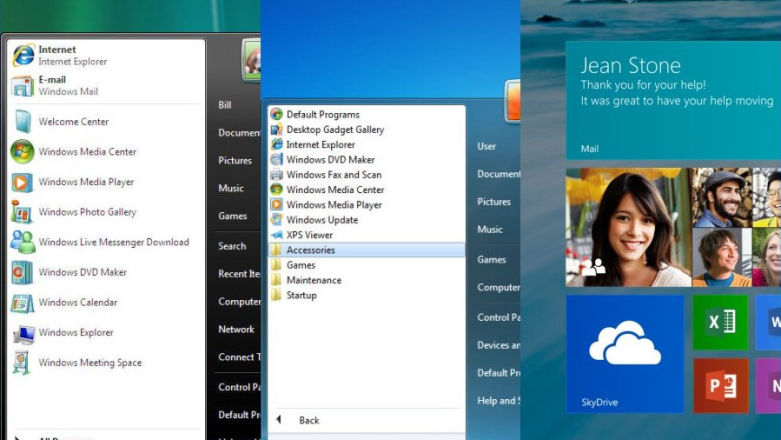Open Music in Vista right pane
The height and width of the screenshot is (440, 781).
(231, 188)
